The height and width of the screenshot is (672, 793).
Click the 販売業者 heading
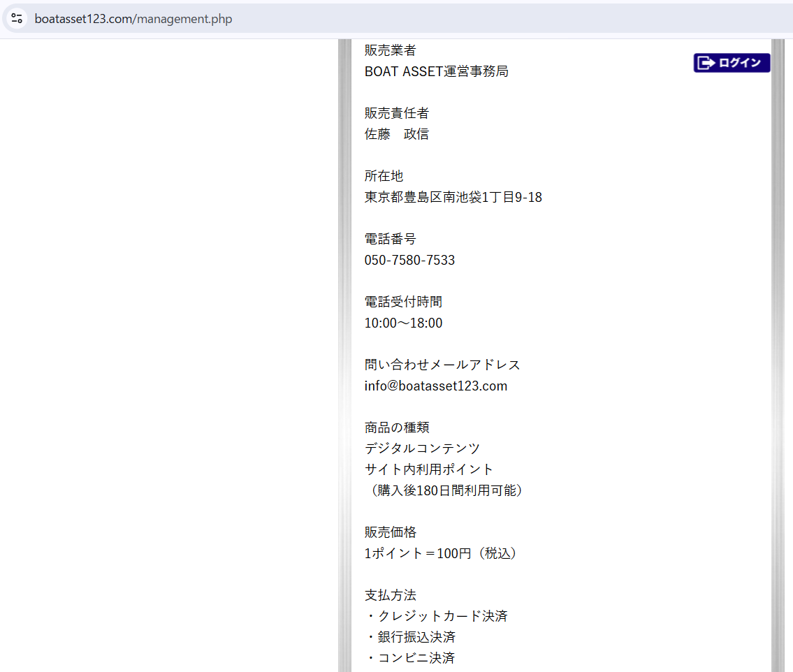(x=390, y=50)
